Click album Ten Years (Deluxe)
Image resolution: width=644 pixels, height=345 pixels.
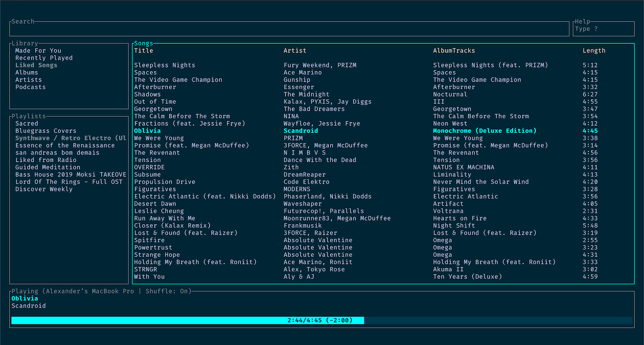(467, 277)
